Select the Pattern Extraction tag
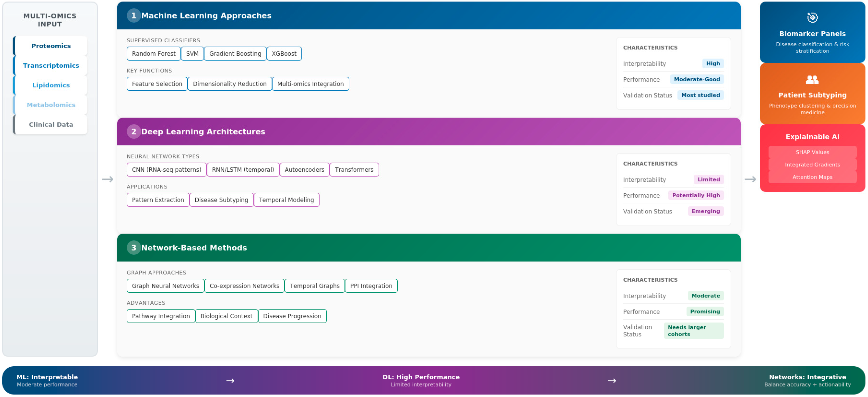Screen dimensions: 868x397 click(x=158, y=200)
